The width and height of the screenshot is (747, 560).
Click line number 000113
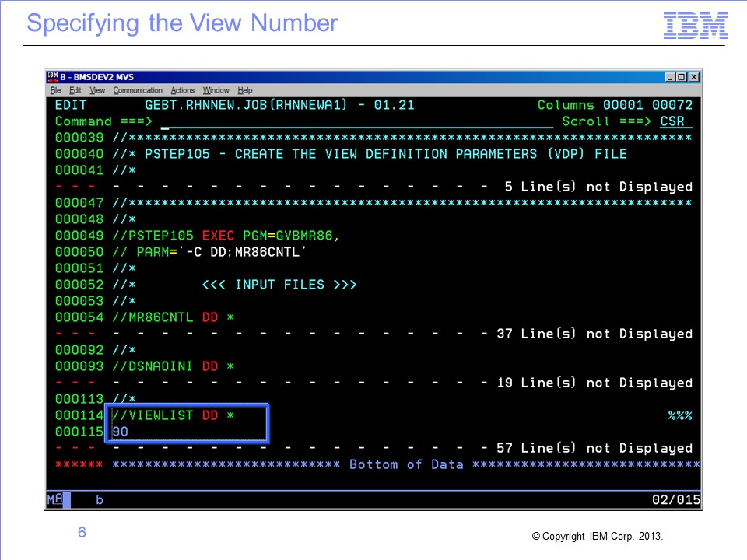pos(79,399)
